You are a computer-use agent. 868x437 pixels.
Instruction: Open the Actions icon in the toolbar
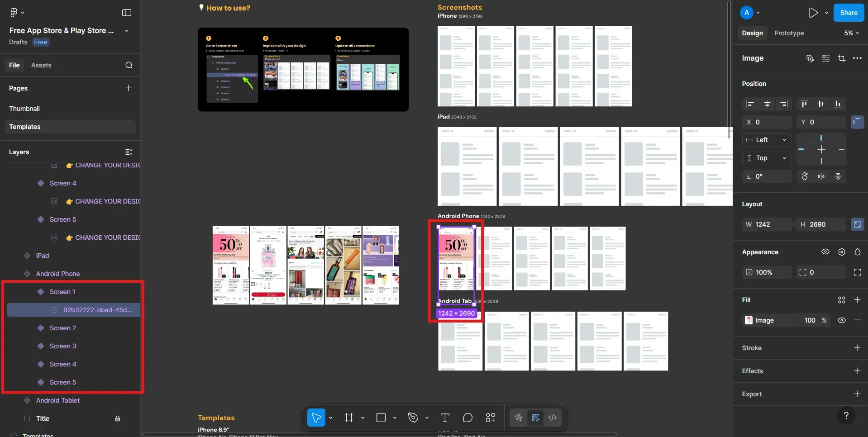pyautogui.click(x=491, y=418)
